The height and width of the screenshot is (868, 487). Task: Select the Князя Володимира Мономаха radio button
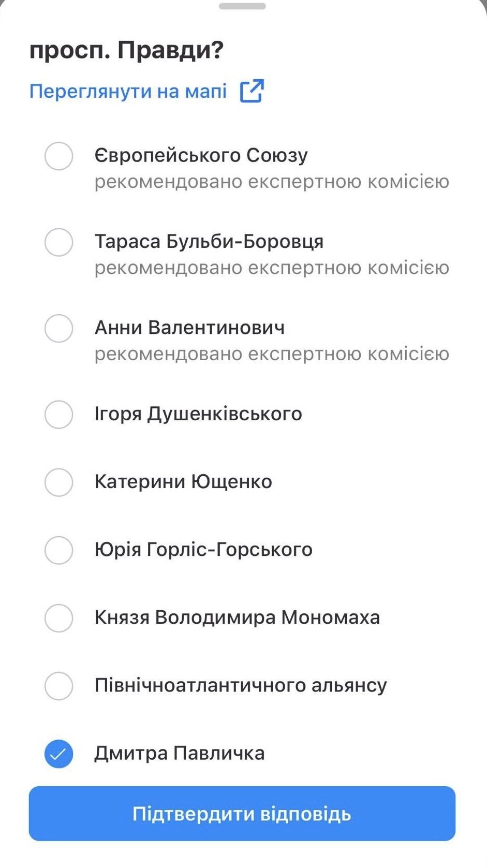pos(58,617)
